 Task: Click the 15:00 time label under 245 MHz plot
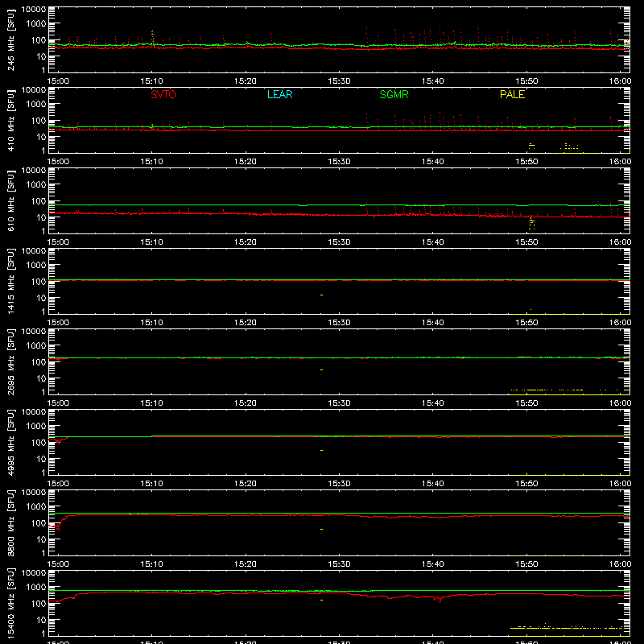pyautogui.click(x=58, y=81)
